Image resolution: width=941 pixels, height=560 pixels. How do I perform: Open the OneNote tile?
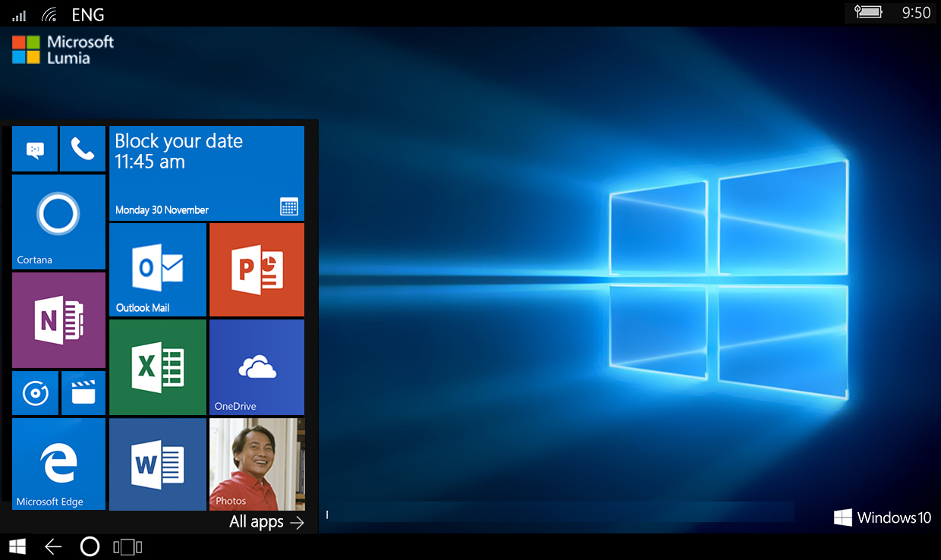(58, 320)
